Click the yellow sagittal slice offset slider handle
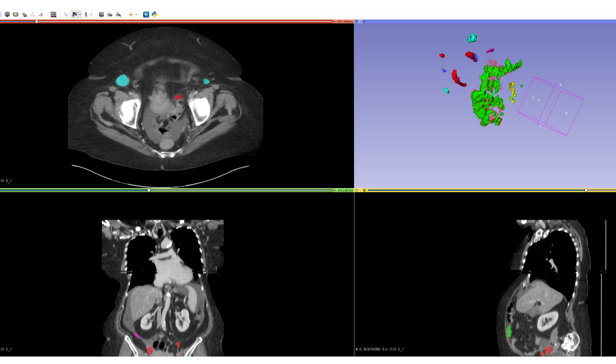This screenshot has width=616, height=364. click(586, 190)
